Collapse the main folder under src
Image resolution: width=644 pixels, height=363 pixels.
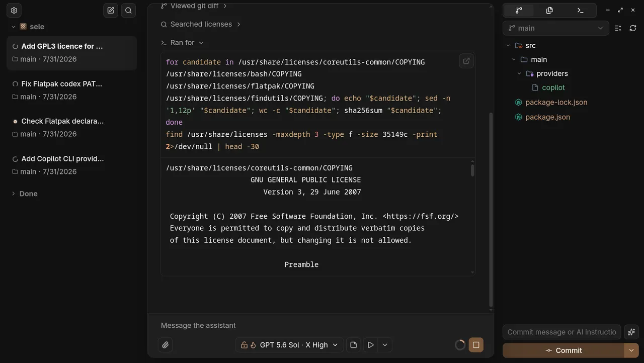(514, 59)
